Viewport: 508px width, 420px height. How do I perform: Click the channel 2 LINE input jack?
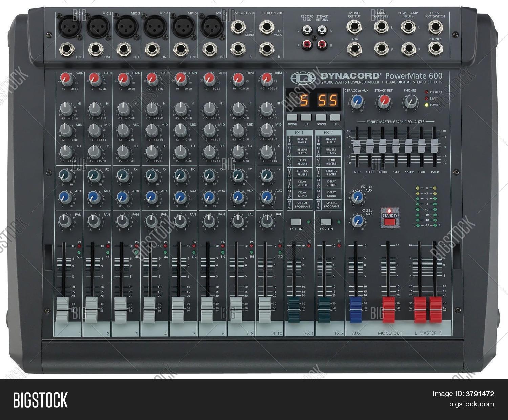click(96, 50)
